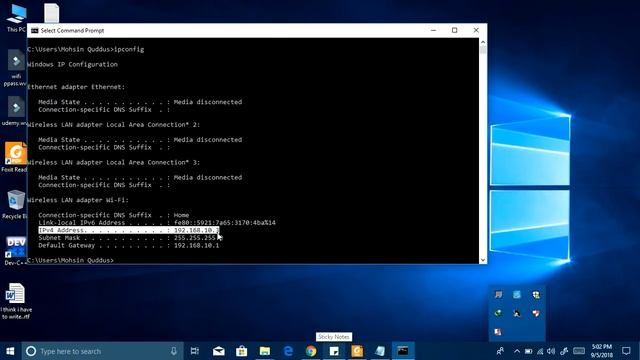
Task: Minimize the Command Prompt window
Action: coord(433,31)
